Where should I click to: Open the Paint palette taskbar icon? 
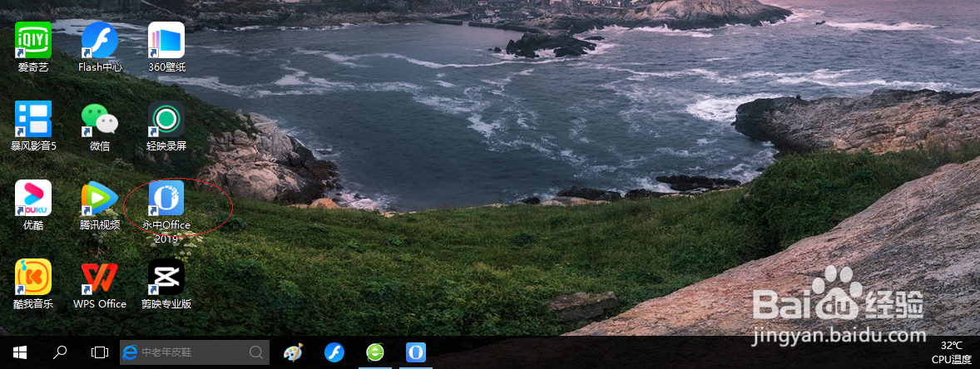pyautogui.click(x=292, y=352)
